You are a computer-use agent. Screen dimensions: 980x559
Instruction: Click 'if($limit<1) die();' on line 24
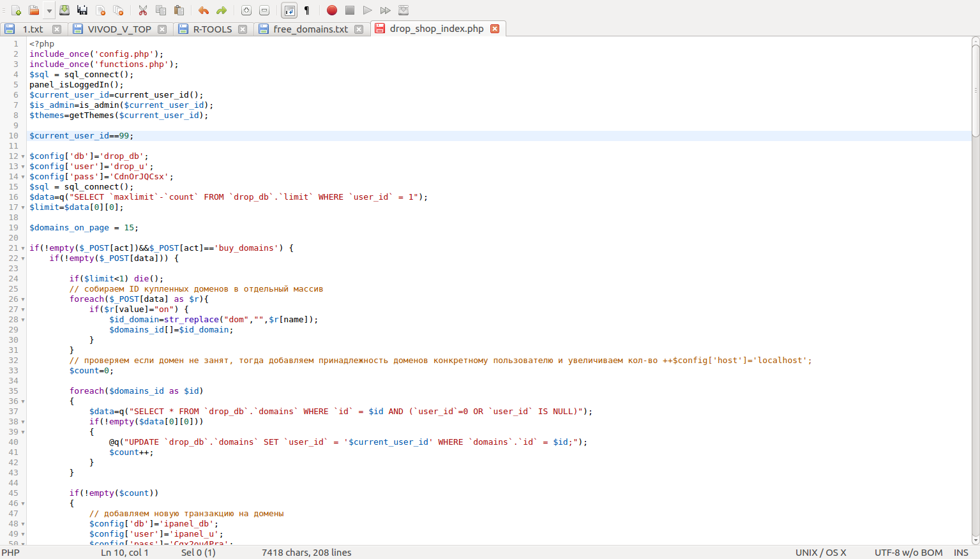[116, 279]
